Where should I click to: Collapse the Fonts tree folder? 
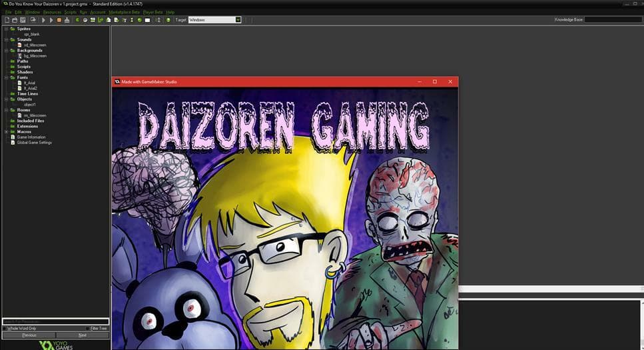coord(6,77)
